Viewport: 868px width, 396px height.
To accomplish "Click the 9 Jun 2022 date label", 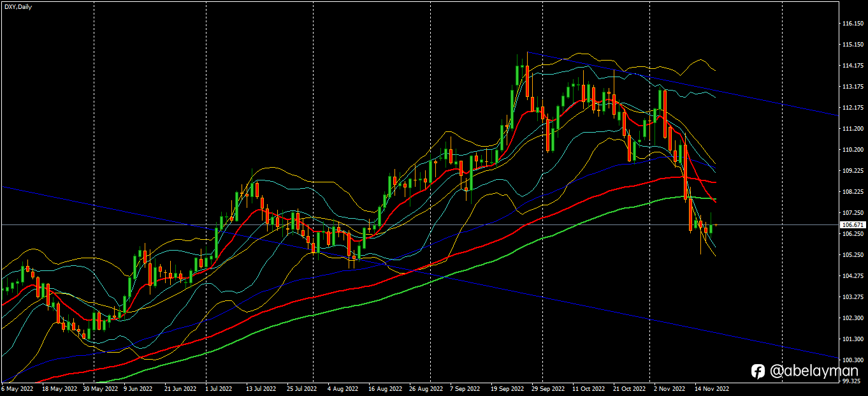I will (x=138, y=388).
